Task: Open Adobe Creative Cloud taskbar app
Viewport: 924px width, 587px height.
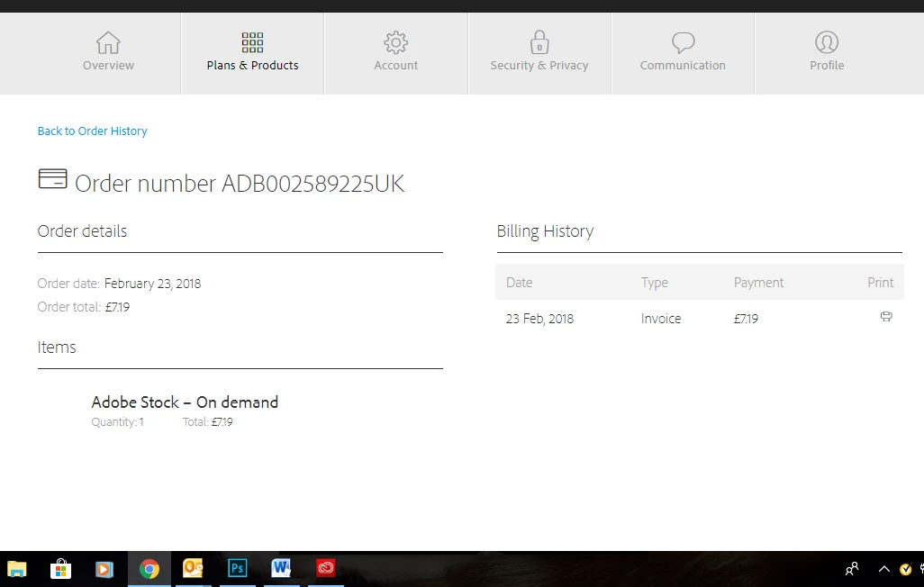Action: click(x=325, y=568)
